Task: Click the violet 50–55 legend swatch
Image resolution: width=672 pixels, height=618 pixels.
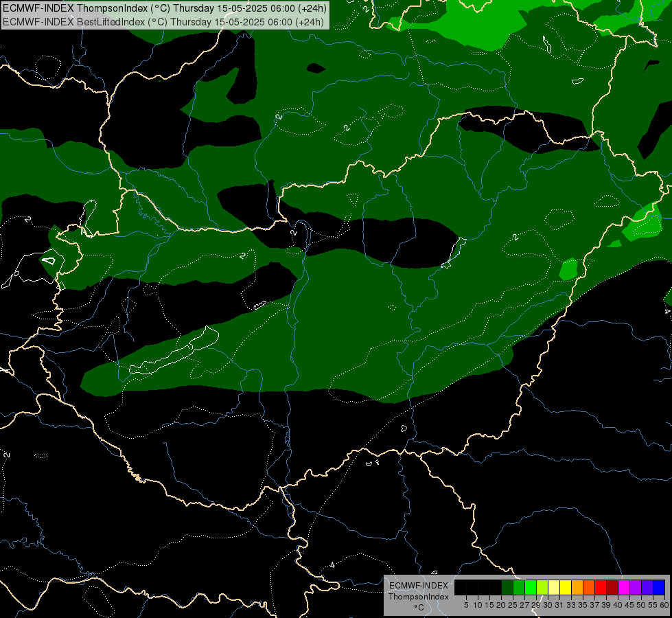Action: [x=647, y=587]
